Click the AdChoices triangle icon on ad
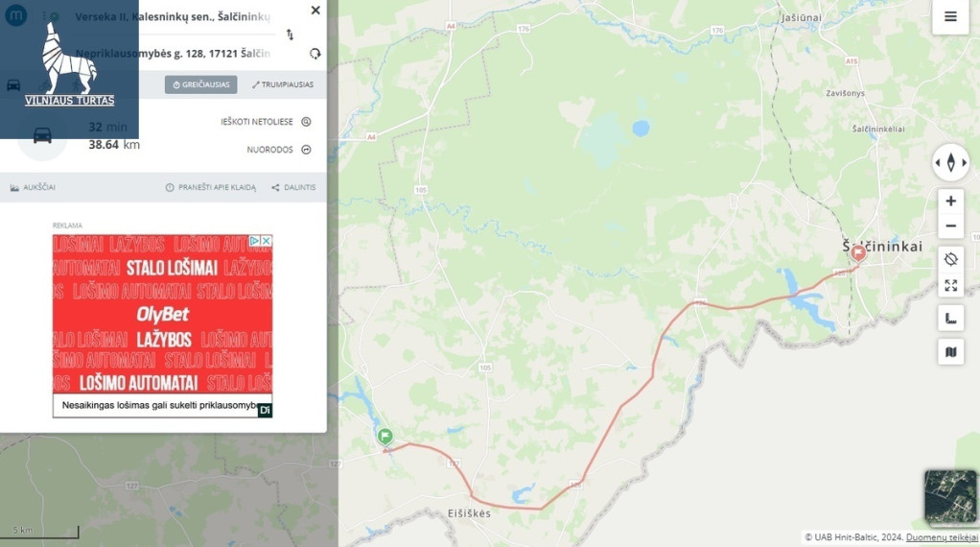Screen dimensions: 980x547 click(254, 241)
